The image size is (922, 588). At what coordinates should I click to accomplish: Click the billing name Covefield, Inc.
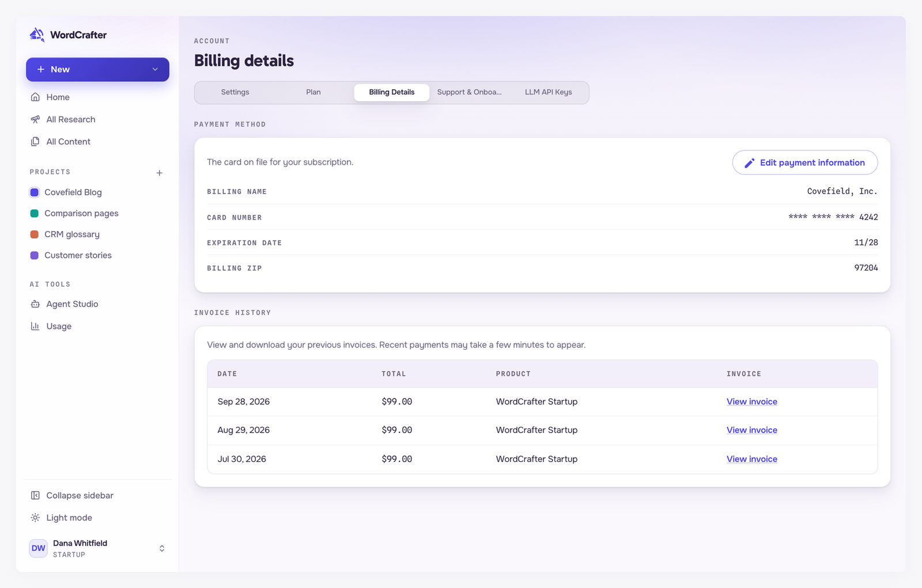click(842, 191)
